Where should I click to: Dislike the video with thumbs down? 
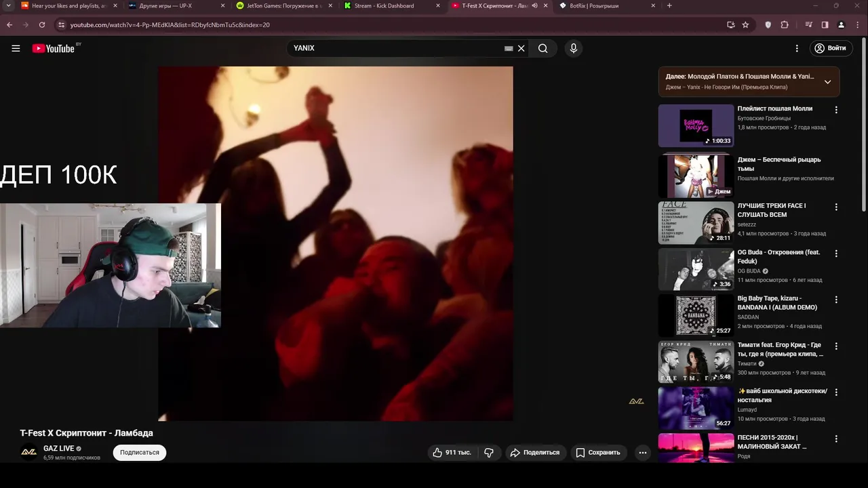pyautogui.click(x=489, y=452)
